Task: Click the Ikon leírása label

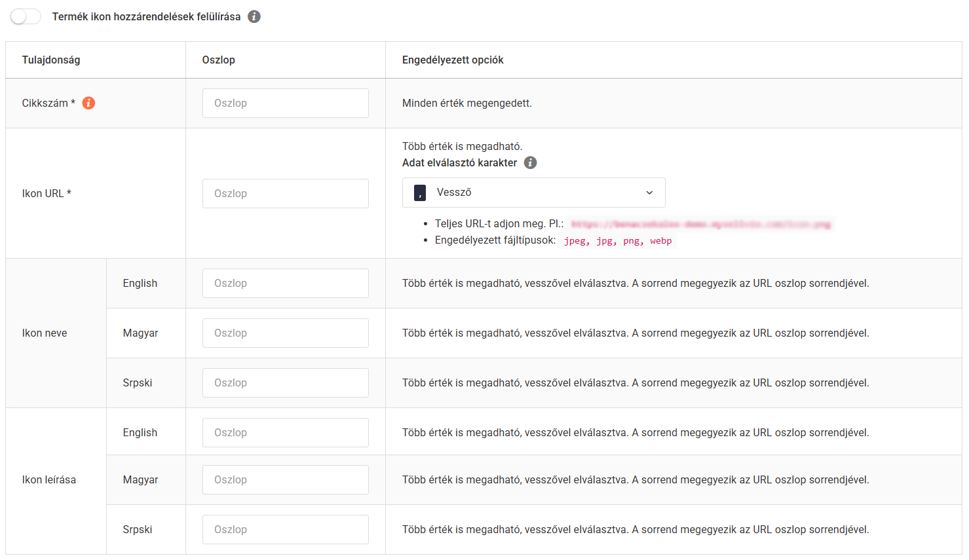Action: pyautogui.click(x=49, y=479)
